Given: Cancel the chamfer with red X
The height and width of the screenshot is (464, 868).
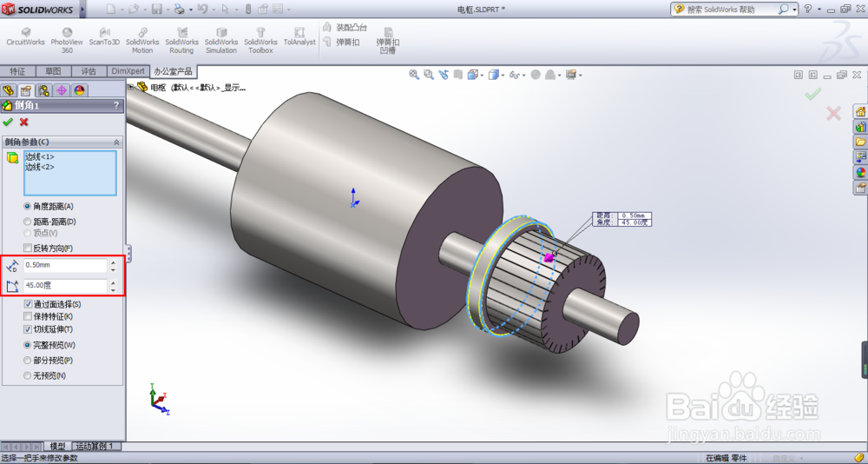Looking at the screenshot, I should (23, 122).
